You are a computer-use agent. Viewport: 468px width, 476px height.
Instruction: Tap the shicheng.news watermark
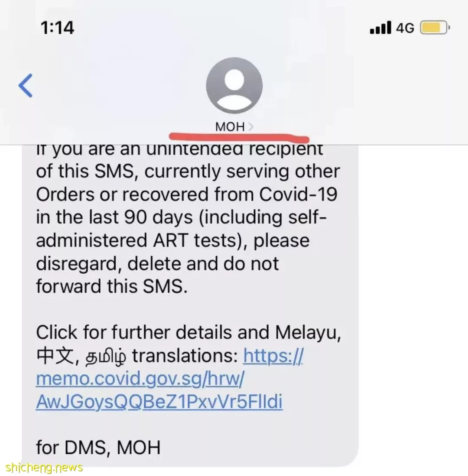point(44,467)
